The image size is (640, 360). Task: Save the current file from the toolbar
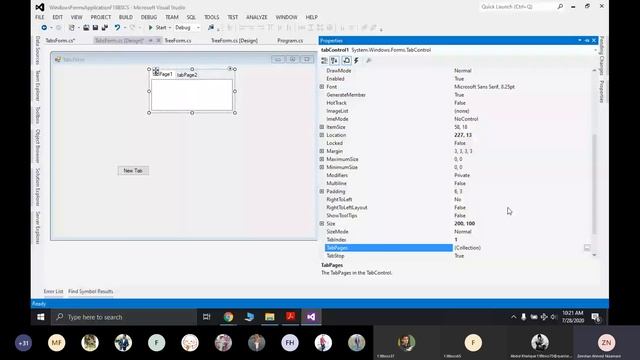(x=95, y=27)
